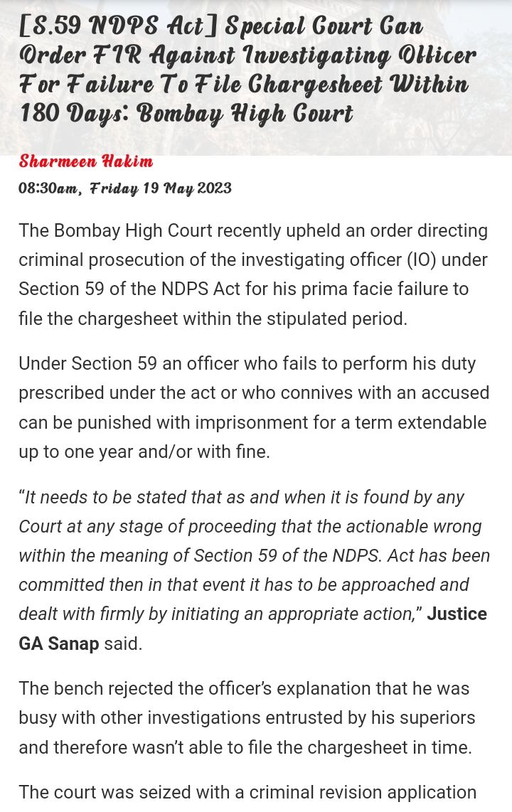Click the article headline about Special Court
The width and height of the screenshot is (512, 812).
pyautogui.click(x=247, y=70)
